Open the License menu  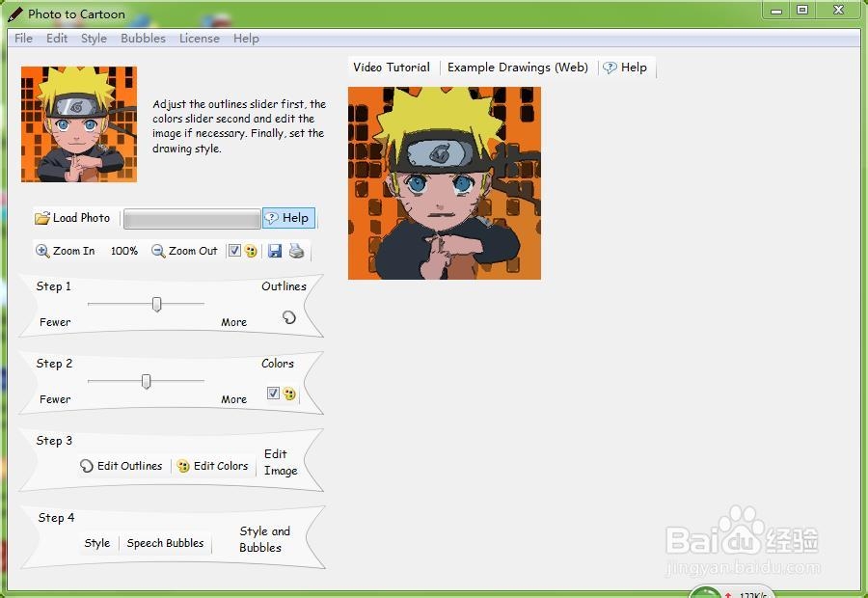200,39
